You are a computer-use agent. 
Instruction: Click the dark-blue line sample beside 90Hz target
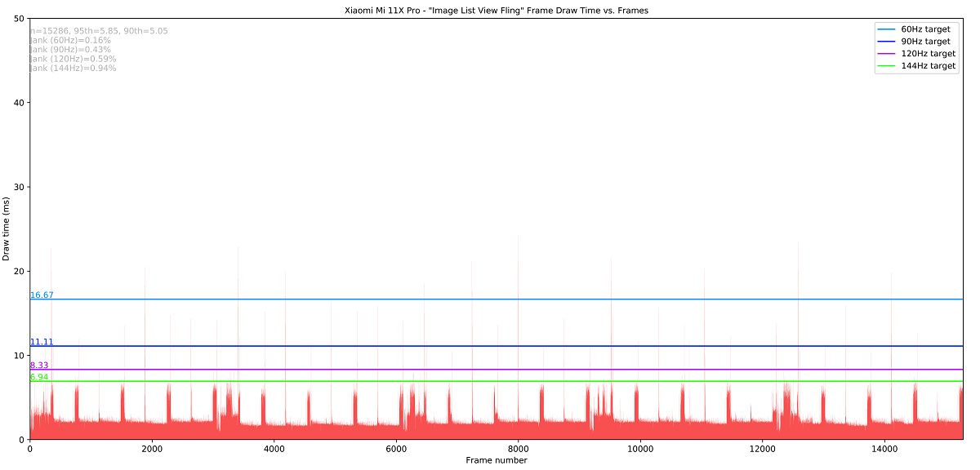click(x=886, y=41)
